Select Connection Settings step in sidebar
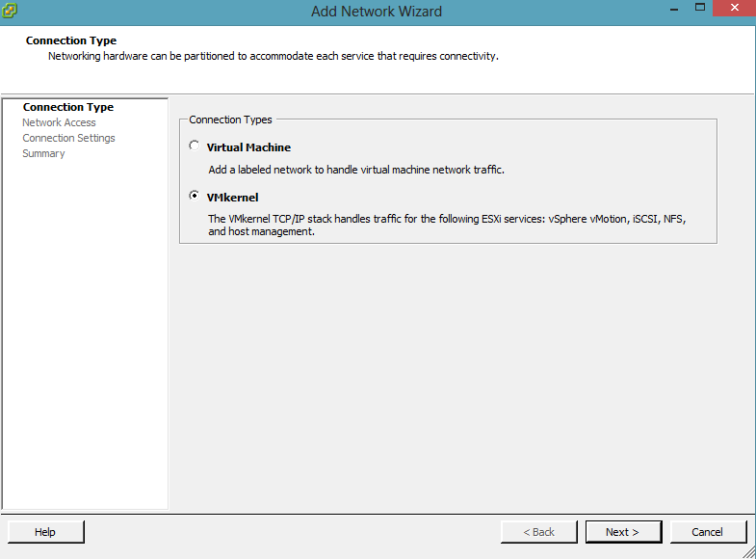Viewport: 756px width, 559px height. tap(68, 138)
